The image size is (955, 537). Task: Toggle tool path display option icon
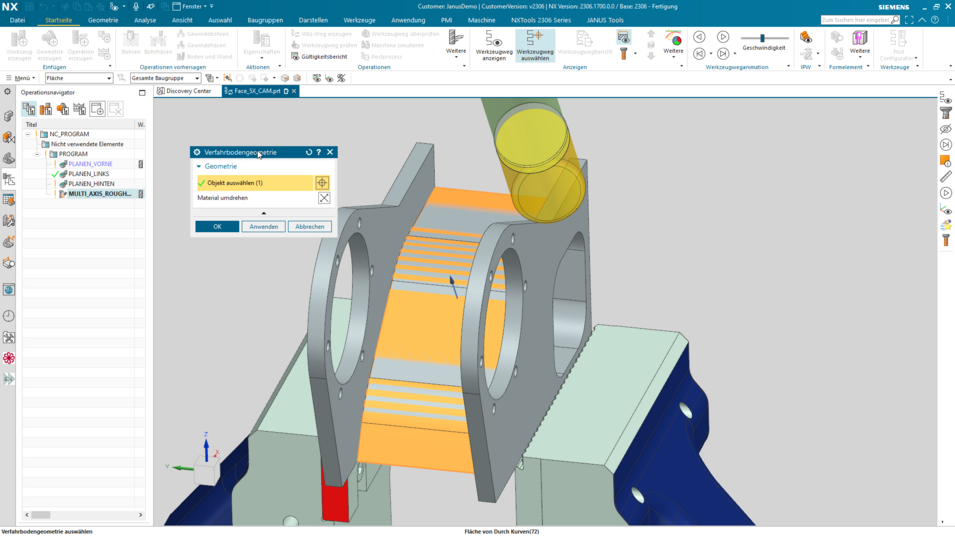(623, 38)
